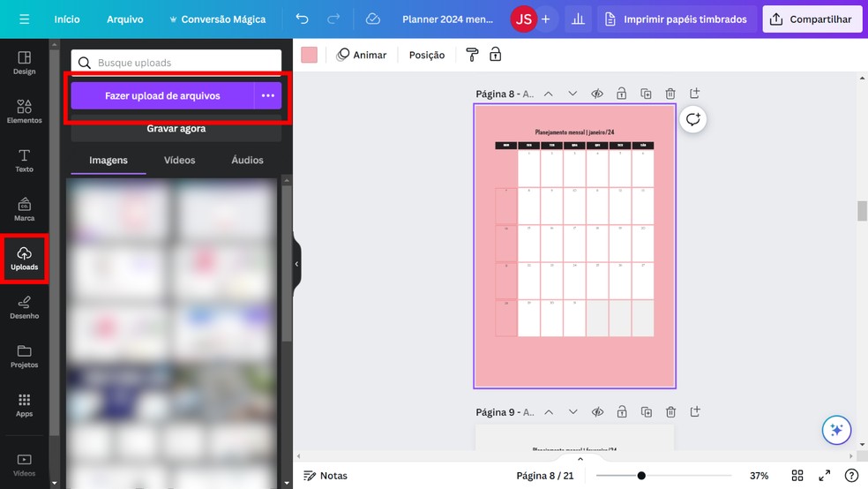Open Conversão Mágica menu
This screenshot has height=489, width=868.
pyautogui.click(x=218, y=19)
